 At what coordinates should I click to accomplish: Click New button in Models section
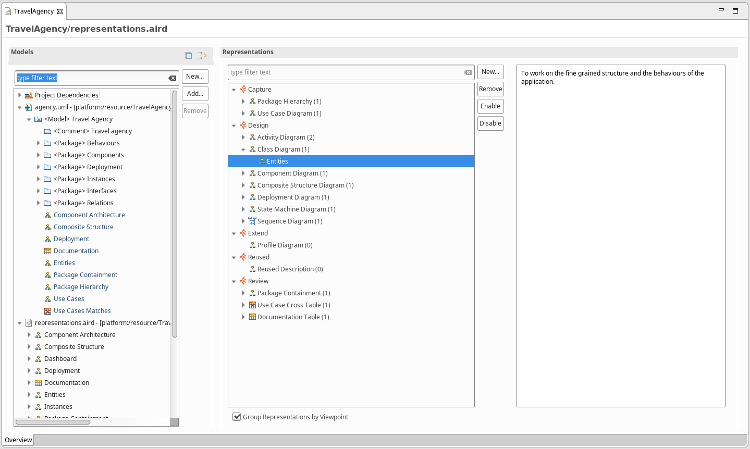point(195,77)
